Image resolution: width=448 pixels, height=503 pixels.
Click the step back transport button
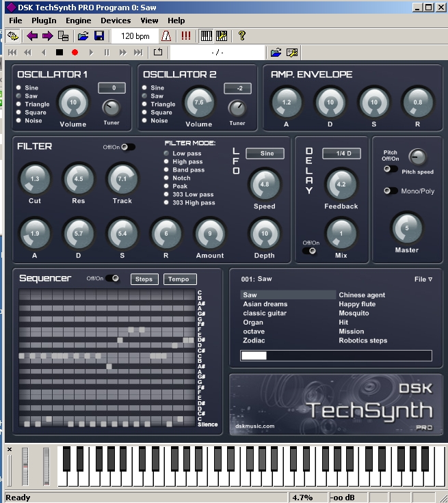point(44,53)
